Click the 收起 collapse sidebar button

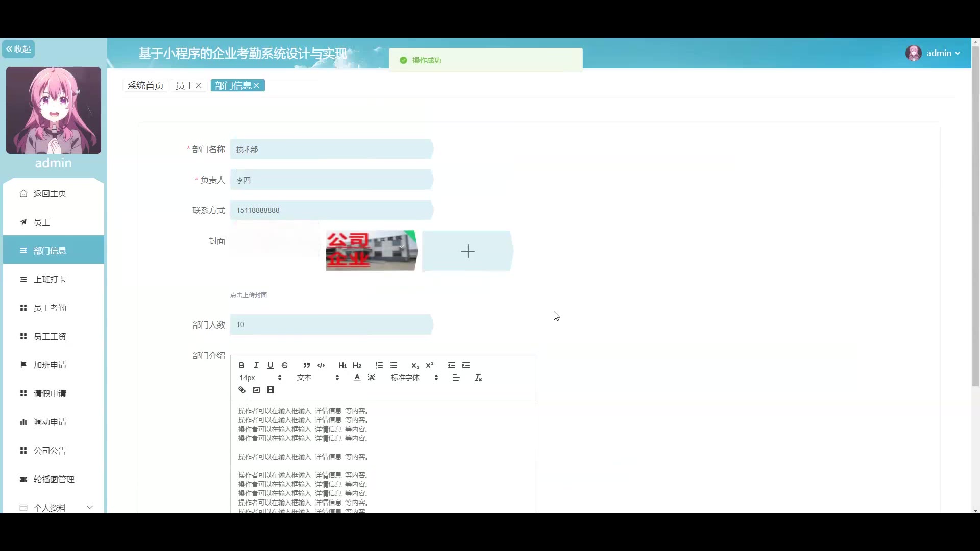(19, 49)
